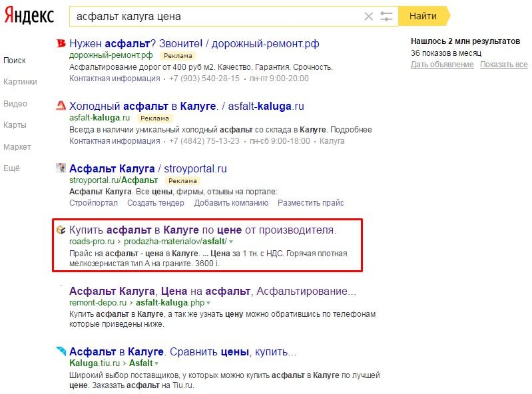Screen dimensions: 532x394
Task: Click the 'Нашлось 2 млн результатов' text
Action: pyautogui.click(x=465, y=41)
